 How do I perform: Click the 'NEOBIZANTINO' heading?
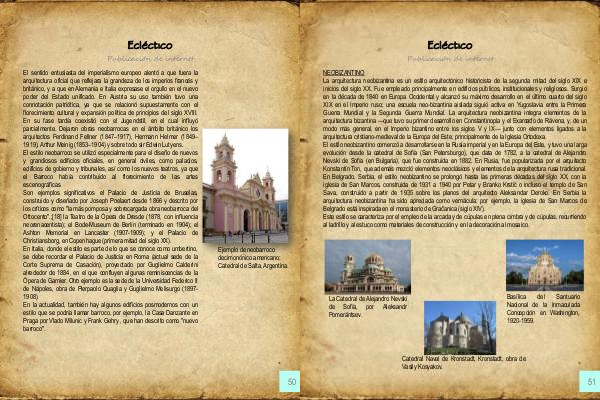343,72
